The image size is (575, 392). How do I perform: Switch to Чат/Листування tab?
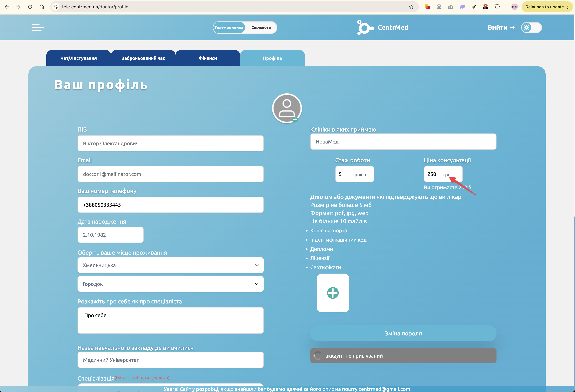tap(78, 58)
